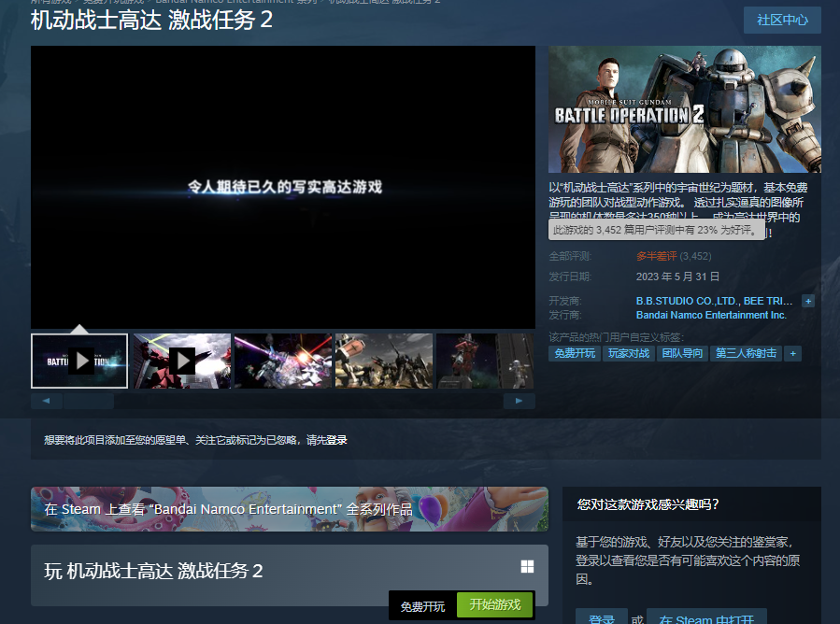
Task: Click the 全部评测 label
Action: coord(569,257)
